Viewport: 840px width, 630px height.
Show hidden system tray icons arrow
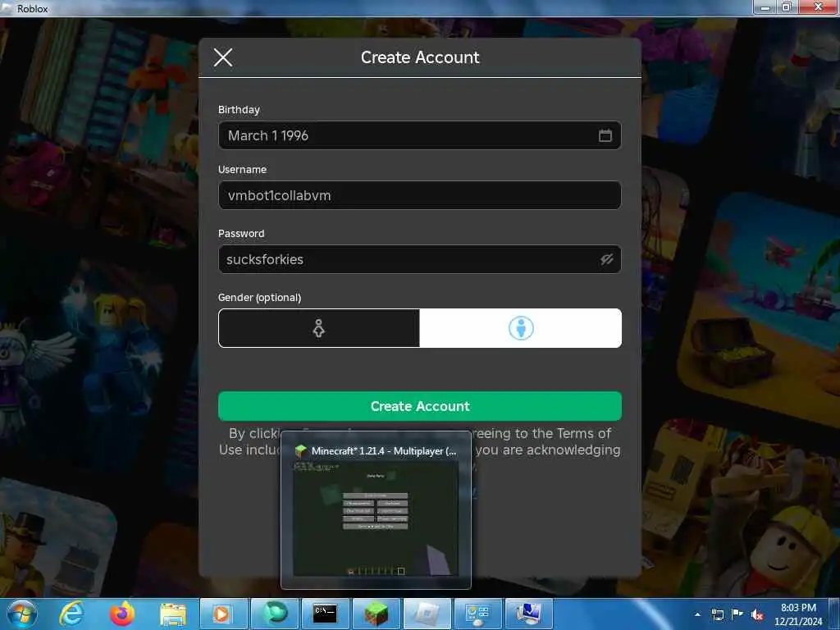pos(697,614)
